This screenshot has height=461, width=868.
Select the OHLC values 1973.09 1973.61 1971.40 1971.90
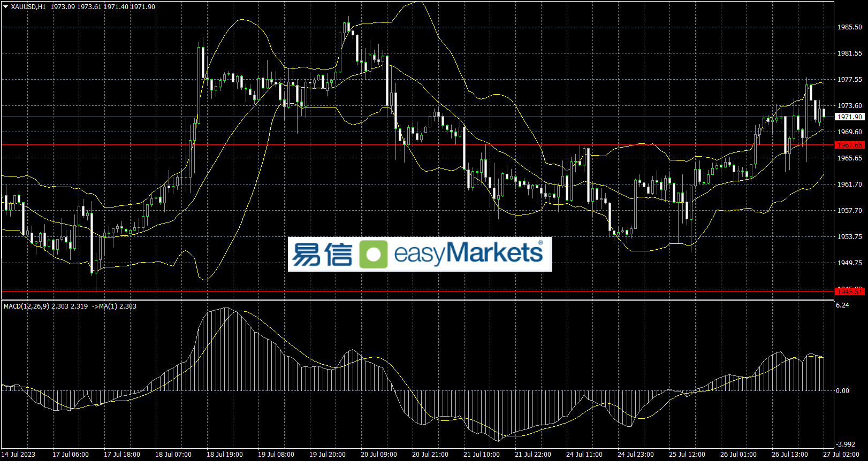(103, 7)
